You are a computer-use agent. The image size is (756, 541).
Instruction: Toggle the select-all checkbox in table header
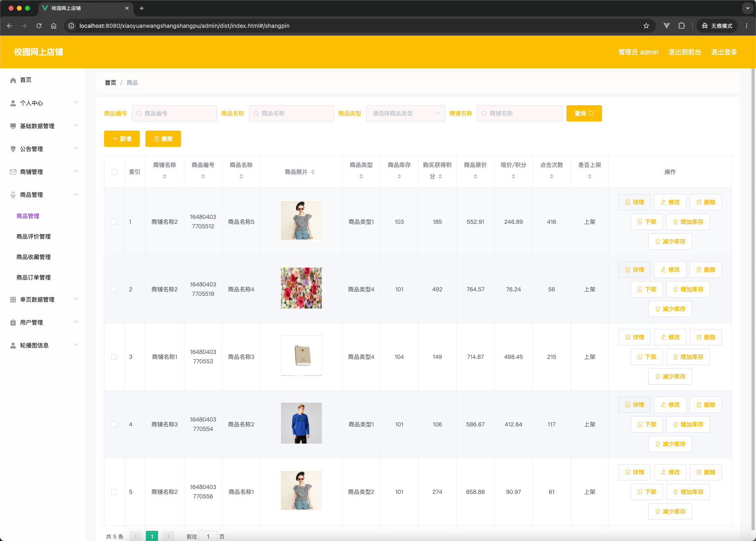[x=115, y=172]
